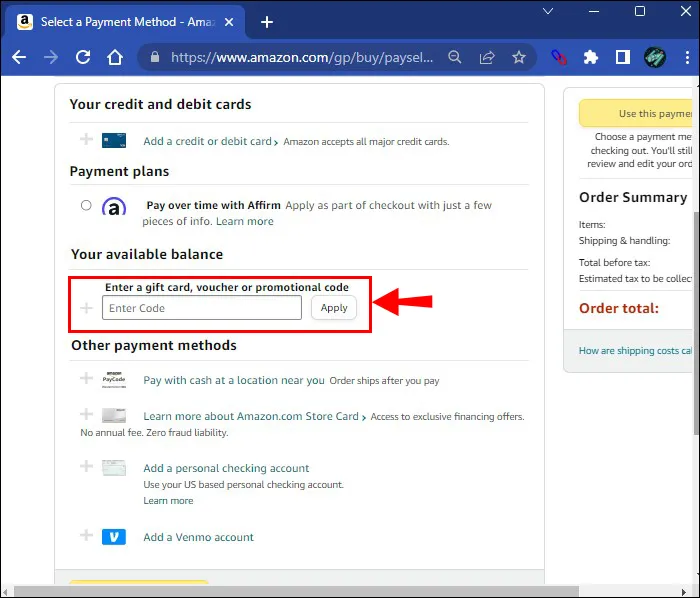Click the share page icon

tap(487, 57)
